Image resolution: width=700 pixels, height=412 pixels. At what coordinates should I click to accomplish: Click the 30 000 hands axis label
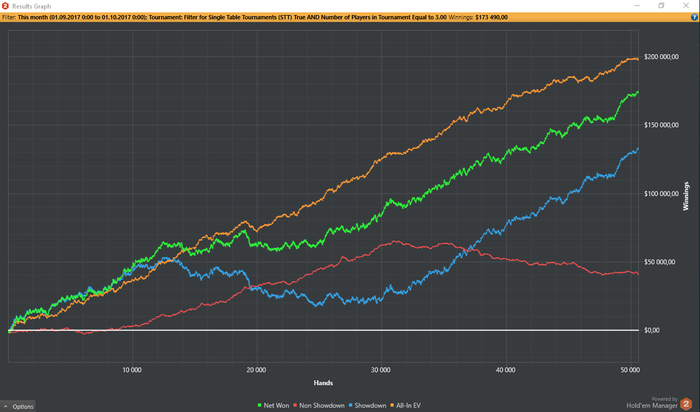(381, 370)
